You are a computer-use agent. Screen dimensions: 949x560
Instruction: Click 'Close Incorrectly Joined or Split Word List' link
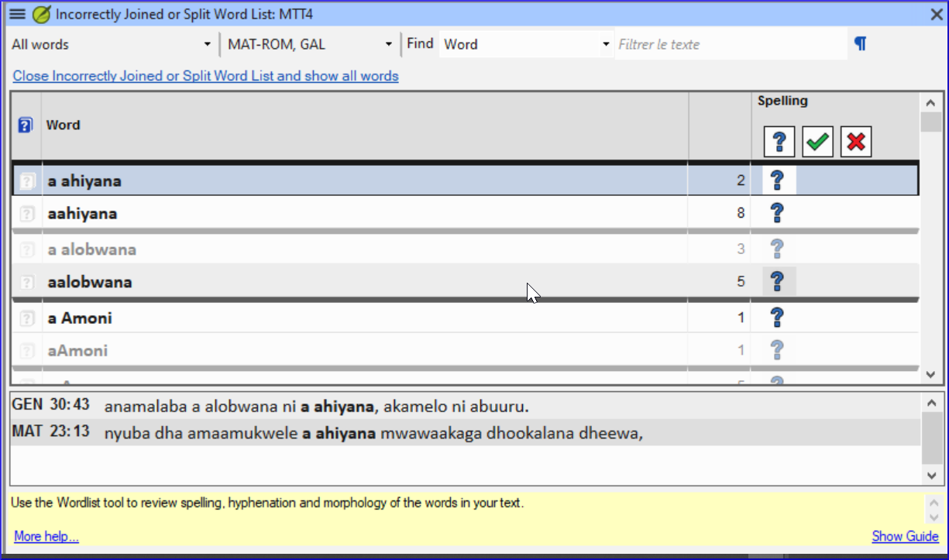pos(205,76)
